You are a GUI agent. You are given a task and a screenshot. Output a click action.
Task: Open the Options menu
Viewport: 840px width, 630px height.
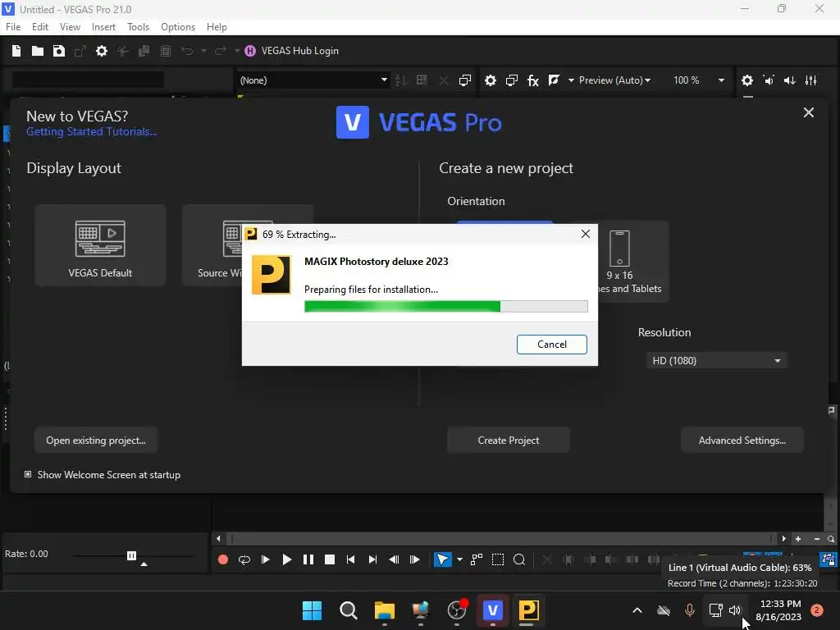pyautogui.click(x=178, y=27)
